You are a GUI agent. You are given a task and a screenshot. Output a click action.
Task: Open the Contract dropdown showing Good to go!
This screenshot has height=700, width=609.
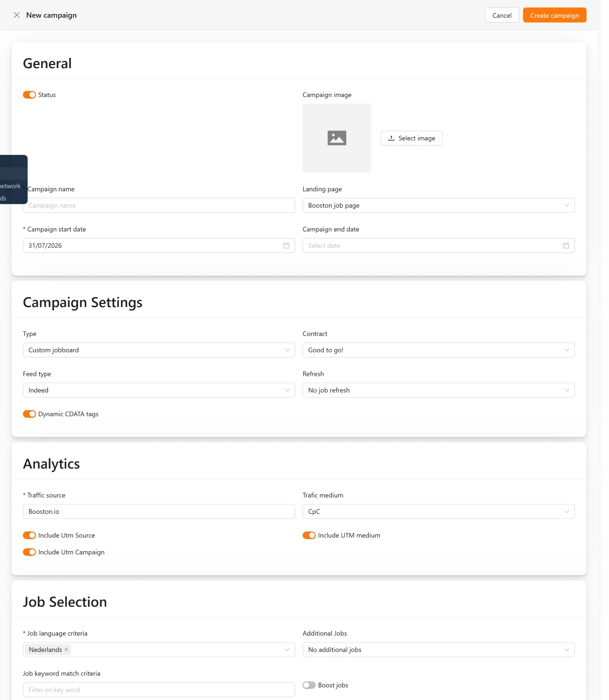pyautogui.click(x=438, y=350)
